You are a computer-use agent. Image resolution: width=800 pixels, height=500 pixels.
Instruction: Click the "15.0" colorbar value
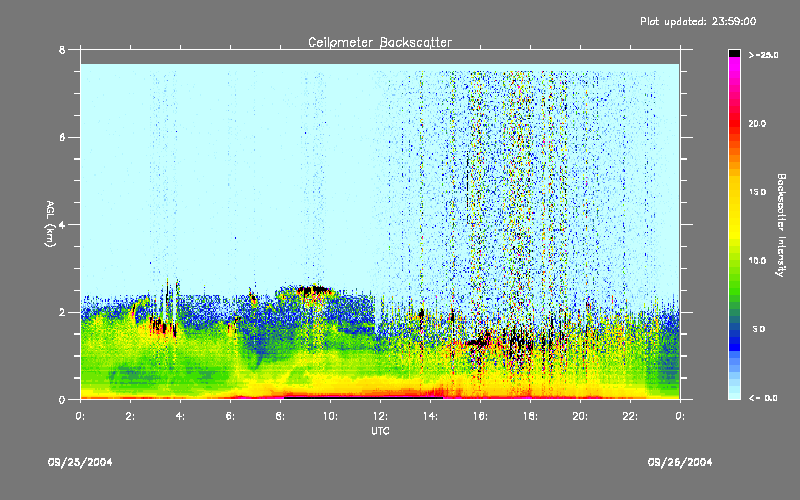tap(757, 192)
